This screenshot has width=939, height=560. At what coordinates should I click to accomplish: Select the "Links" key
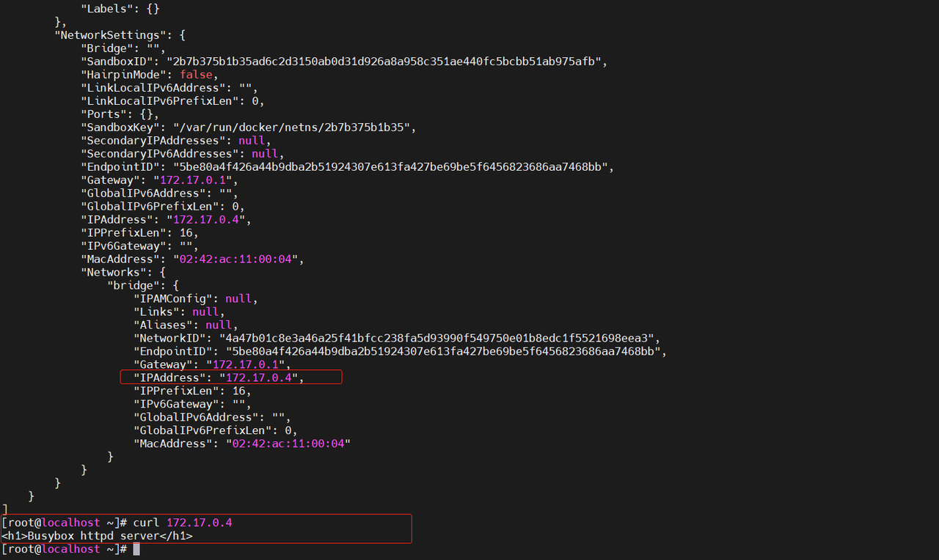point(156,312)
